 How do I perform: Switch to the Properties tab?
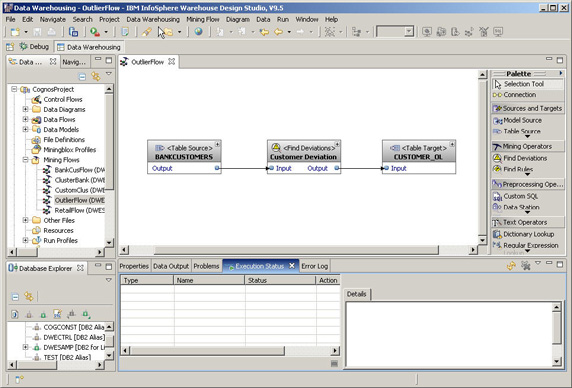pyautogui.click(x=134, y=266)
